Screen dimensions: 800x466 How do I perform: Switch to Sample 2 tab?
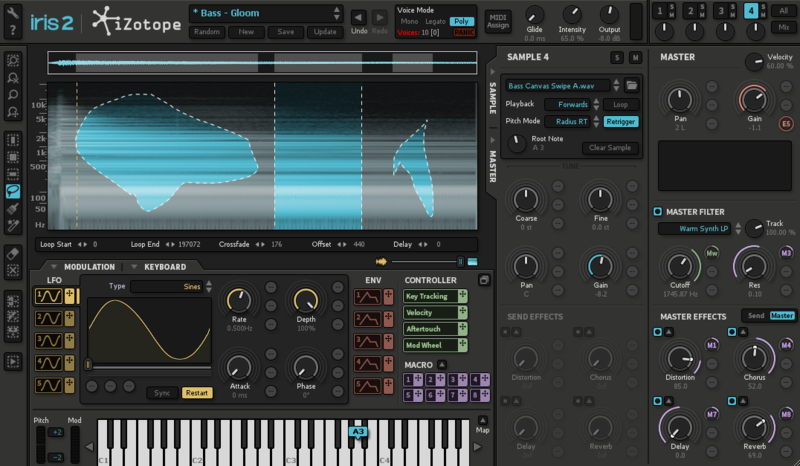(690, 11)
